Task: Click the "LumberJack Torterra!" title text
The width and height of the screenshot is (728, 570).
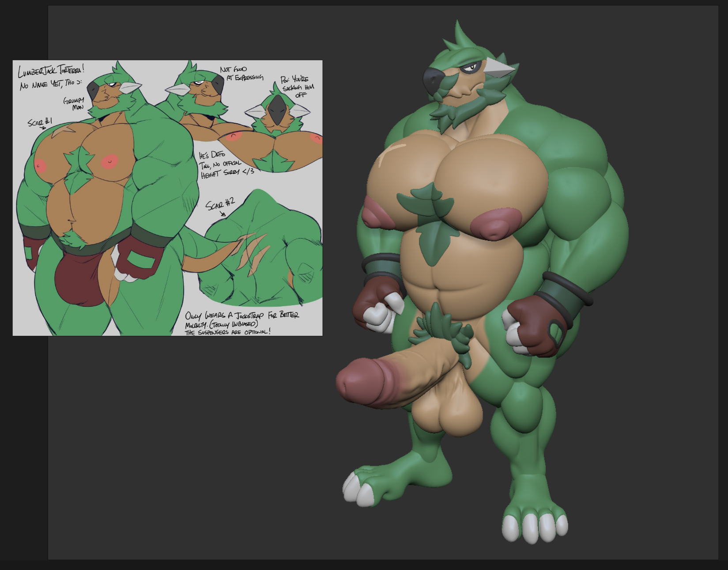Action: click(x=51, y=70)
